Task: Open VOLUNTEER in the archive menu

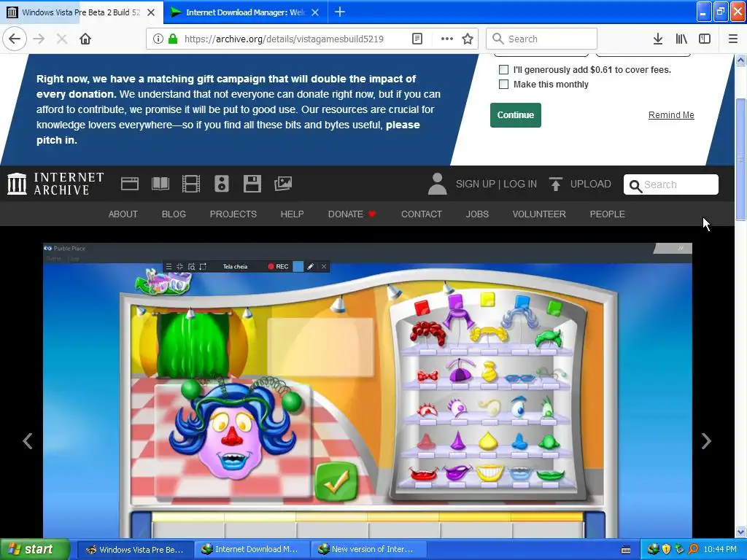Action: click(x=539, y=214)
